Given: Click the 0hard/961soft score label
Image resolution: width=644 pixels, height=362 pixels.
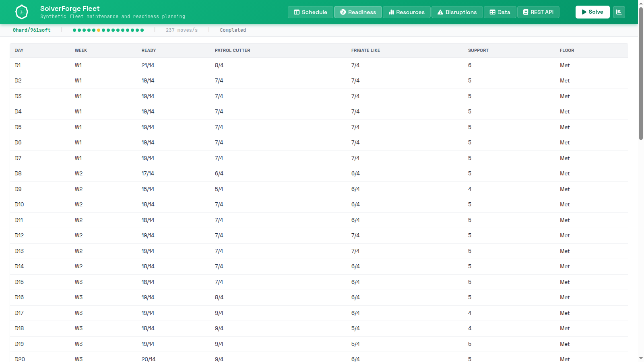Looking at the screenshot, I should click(32, 30).
